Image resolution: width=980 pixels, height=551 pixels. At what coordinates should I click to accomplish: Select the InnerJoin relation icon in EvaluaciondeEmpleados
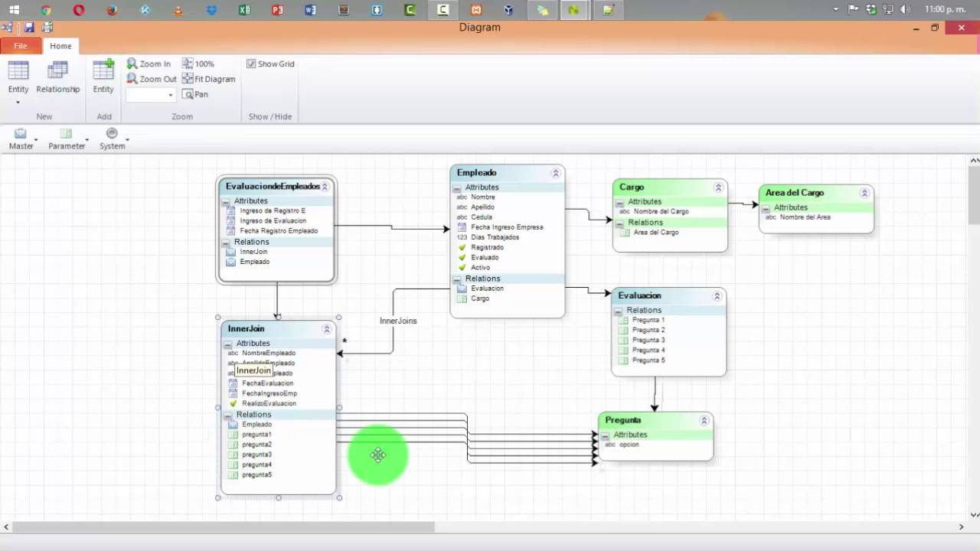click(x=230, y=252)
